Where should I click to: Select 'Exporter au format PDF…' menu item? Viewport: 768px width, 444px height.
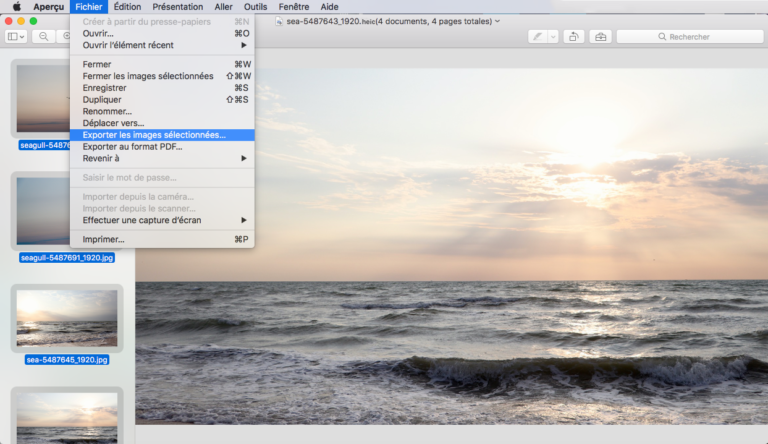click(x=132, y=147)
